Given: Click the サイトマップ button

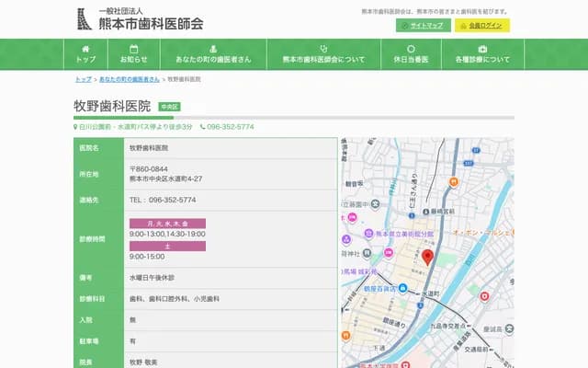Looking at the screenshot, I should coord(424,25).
